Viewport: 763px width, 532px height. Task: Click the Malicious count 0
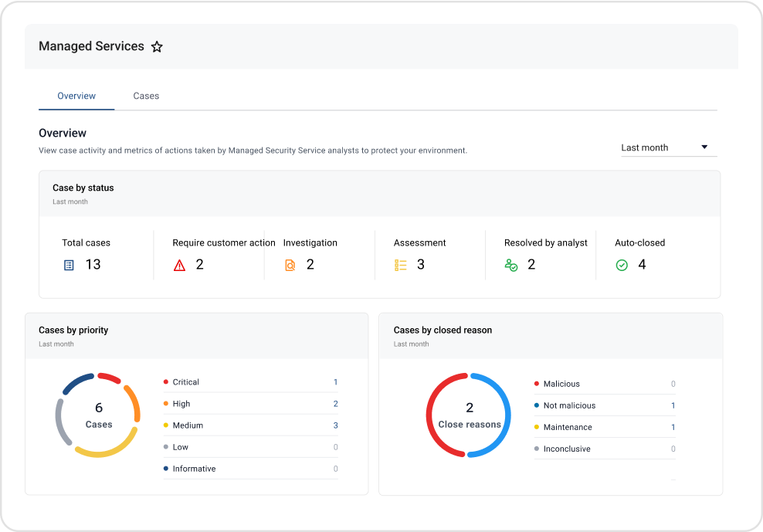(x=673, y=384)
